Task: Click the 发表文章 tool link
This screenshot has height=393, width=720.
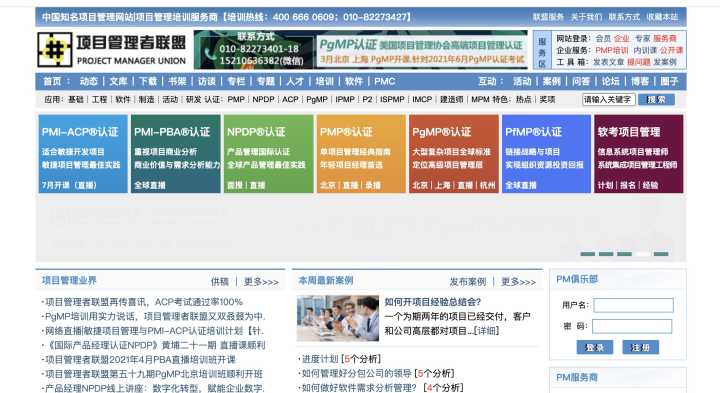Action: tap(608, 62)
